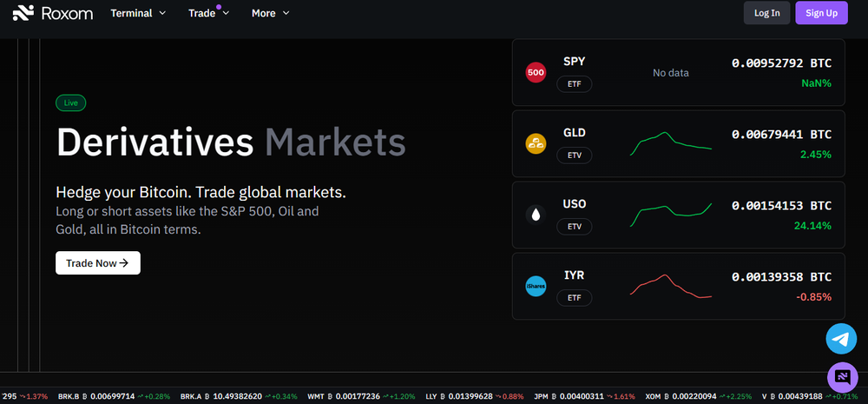
Task: Click the 0.88% drop for LLY
Action: 513,396
